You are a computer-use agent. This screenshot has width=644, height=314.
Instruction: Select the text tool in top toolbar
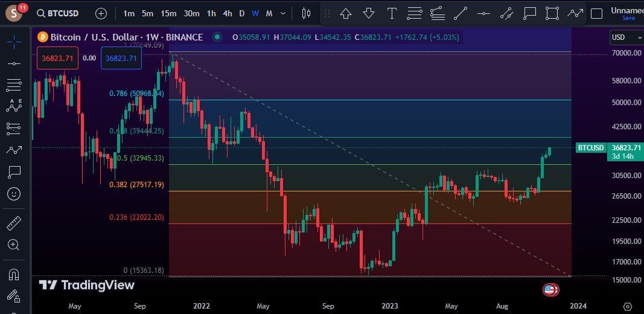pyautogui.click(x=392, y=13)
